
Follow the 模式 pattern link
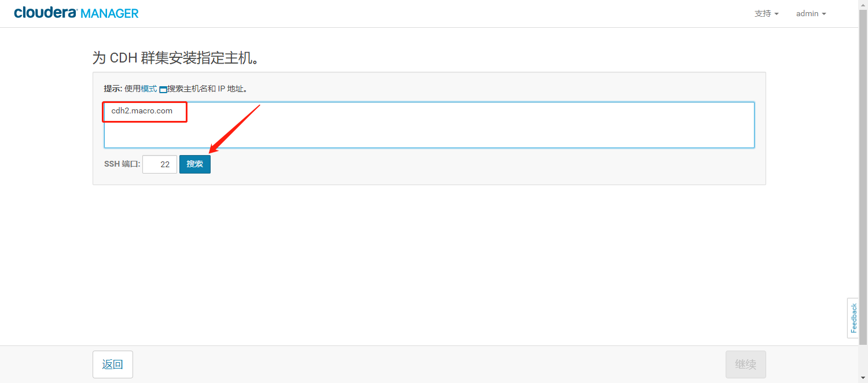[149, 89]
